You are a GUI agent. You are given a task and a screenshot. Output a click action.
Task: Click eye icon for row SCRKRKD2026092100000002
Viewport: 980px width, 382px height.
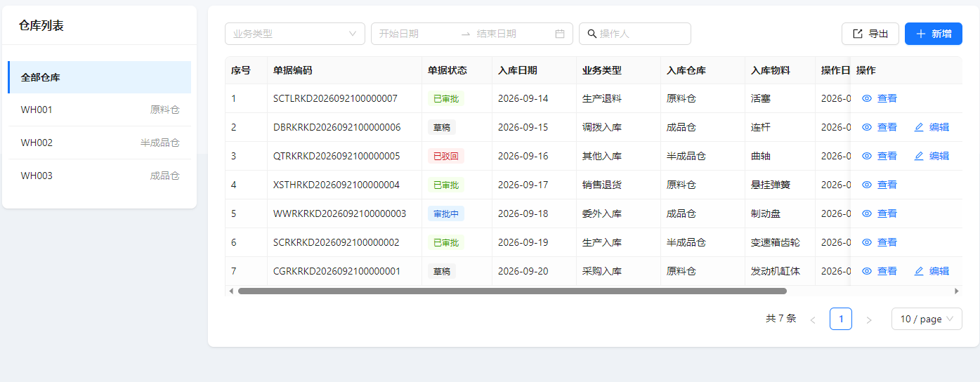pos(867,242)
